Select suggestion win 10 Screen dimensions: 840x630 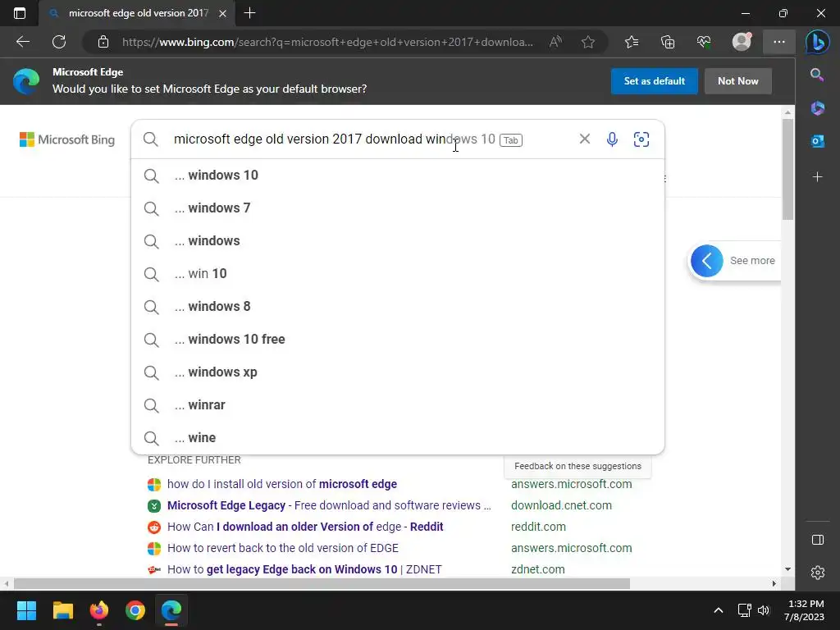(x=398, y=274)
